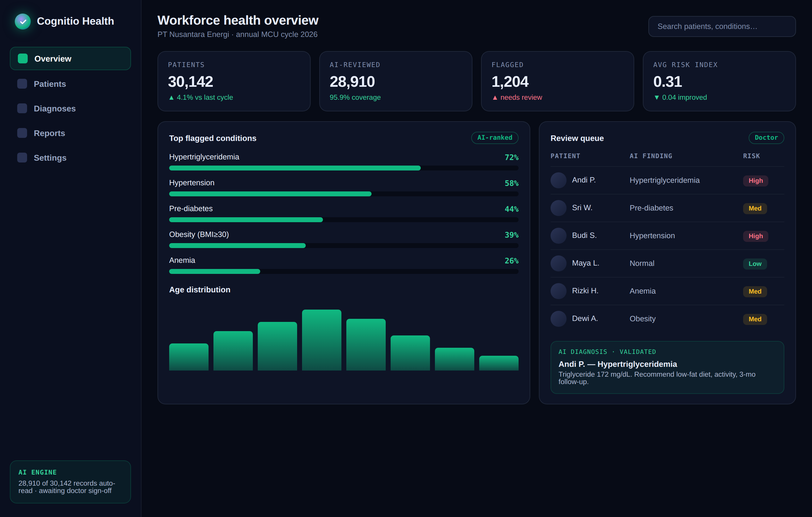Click the Hypertriglyceridemia progress bar

(x=344, y=168)
